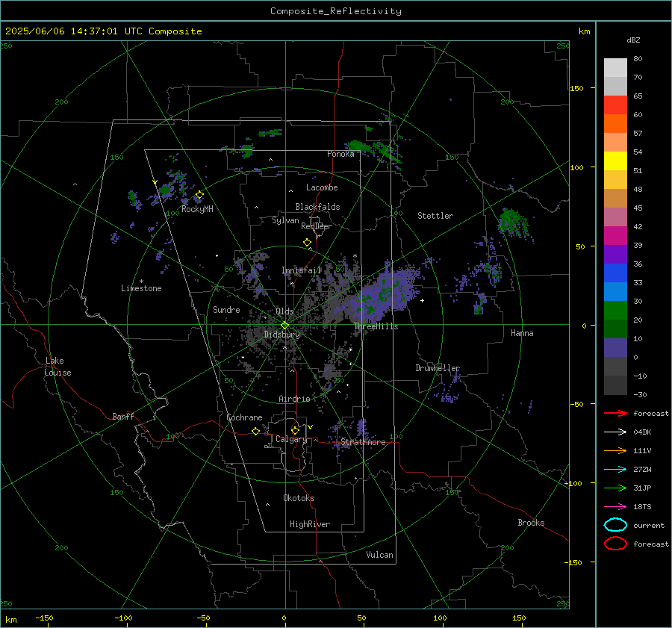Click the slate purple 0-10 dBZ swatch
This screenshot has width=672, height=628.
(x=615, y=348)
